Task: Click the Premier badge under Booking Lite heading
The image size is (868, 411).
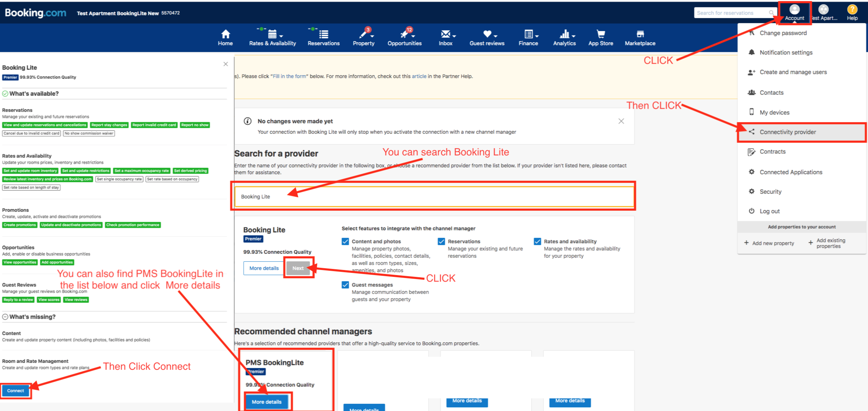Action: pos(10,77)
